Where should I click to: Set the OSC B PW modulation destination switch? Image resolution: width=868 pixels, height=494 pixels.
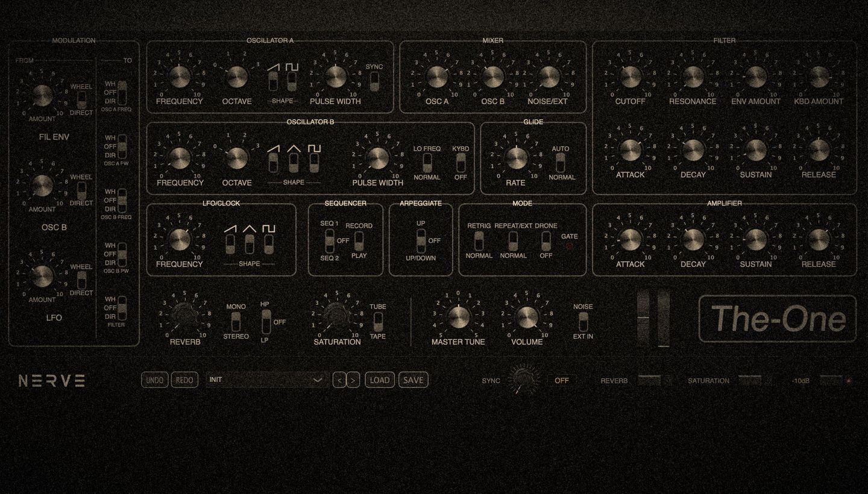pos(122,254)
